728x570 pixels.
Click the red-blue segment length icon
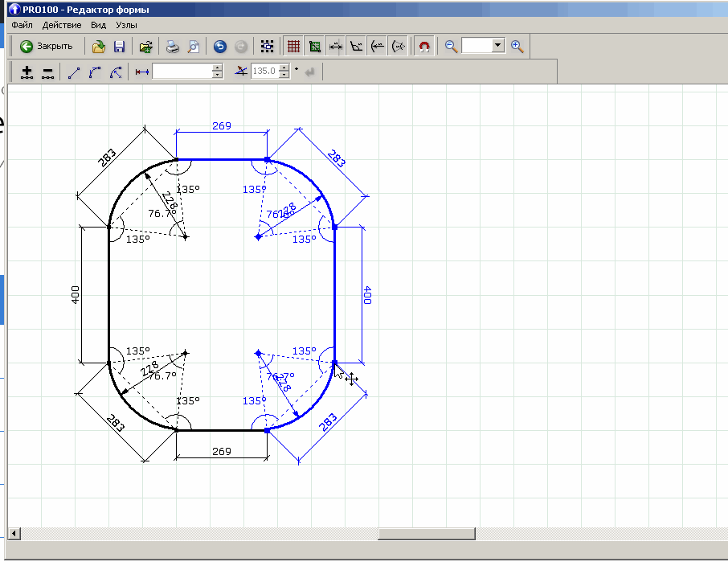[x=142, y=72]
